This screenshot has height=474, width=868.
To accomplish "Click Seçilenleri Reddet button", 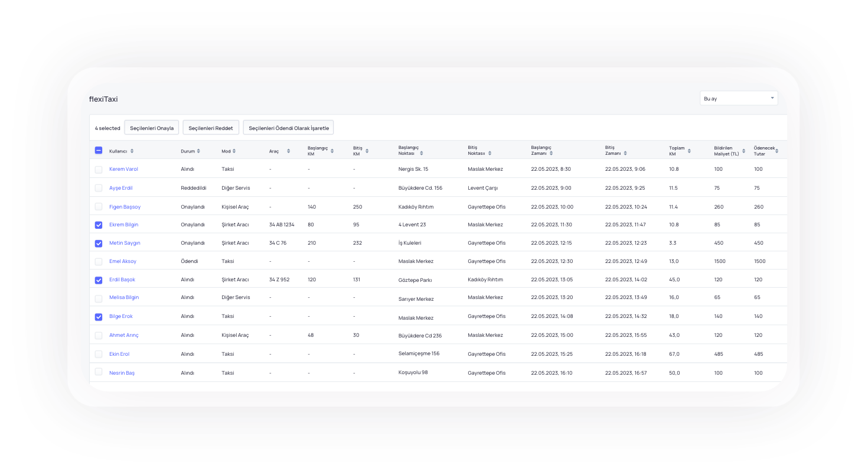I will coord(211,128).
